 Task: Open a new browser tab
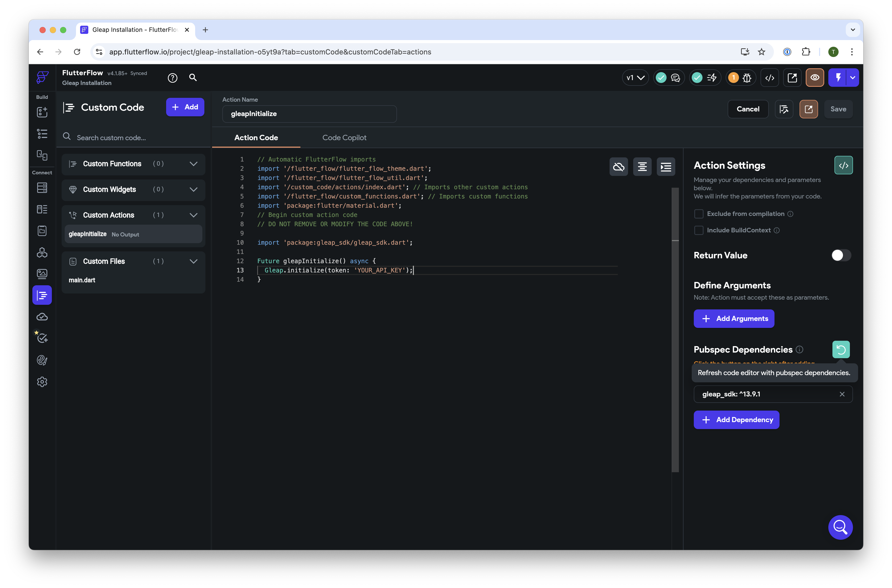click(x=205, y=30)
